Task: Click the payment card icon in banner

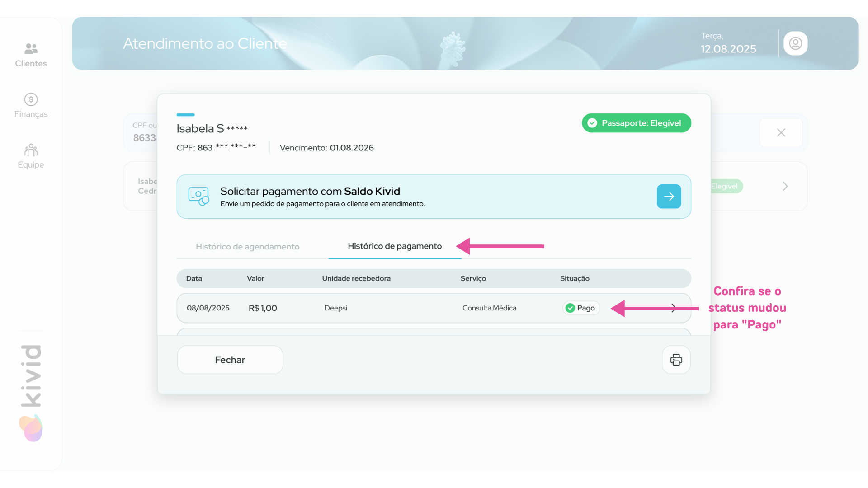Action: point(198,197)
